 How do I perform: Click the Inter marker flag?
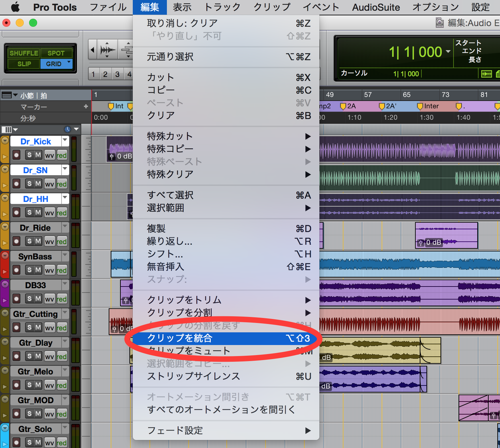420,106
